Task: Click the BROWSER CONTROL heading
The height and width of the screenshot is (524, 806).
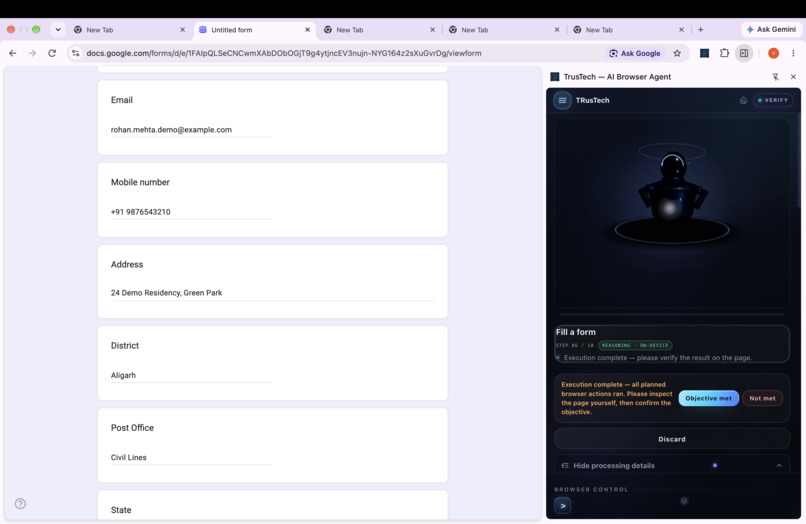Action: click(591, 490)
